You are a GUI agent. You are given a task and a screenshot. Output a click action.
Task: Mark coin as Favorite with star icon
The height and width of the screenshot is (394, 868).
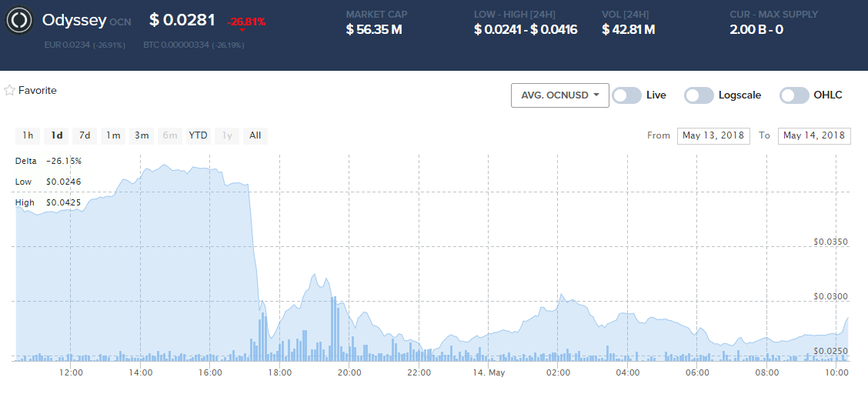click(9, 90)
